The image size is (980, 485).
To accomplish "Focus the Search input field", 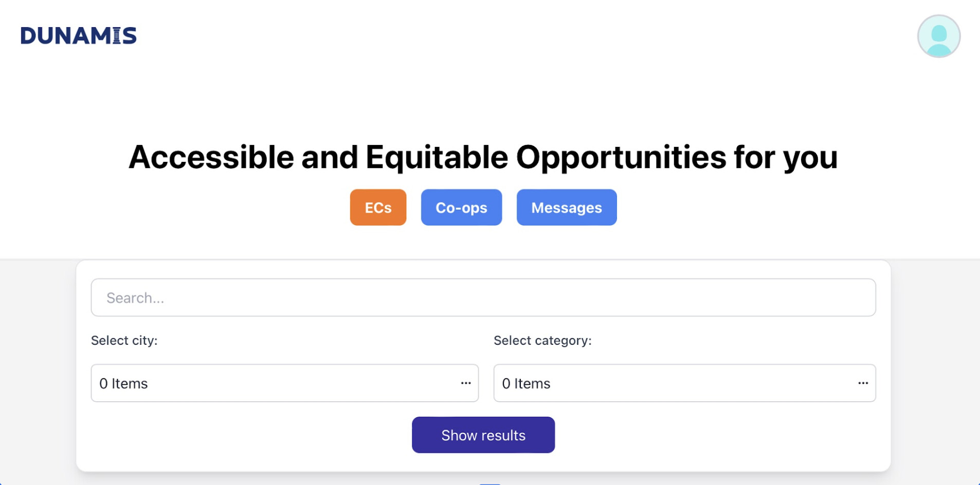I will (483, 298).
